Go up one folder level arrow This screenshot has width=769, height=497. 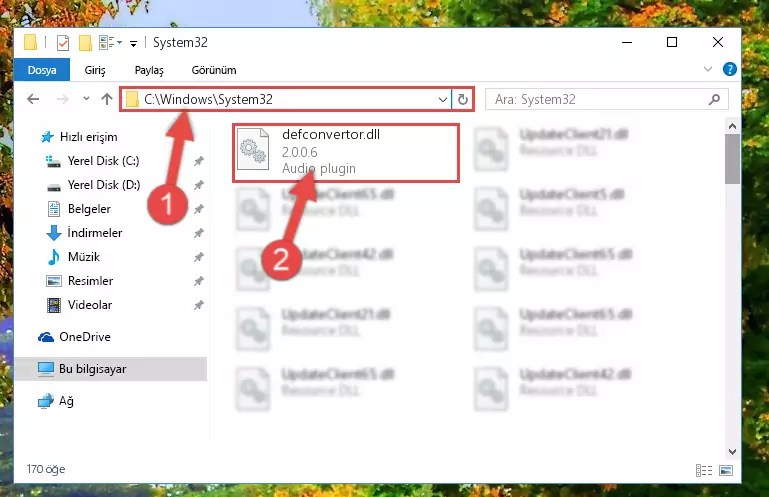pyautogui.click(x=107, y=99)
